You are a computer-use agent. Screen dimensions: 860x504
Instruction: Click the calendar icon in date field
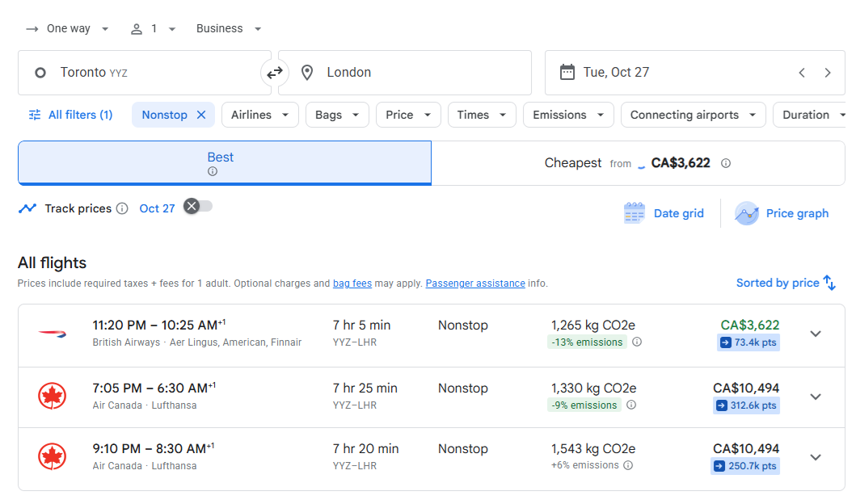(x=567, y=73)
